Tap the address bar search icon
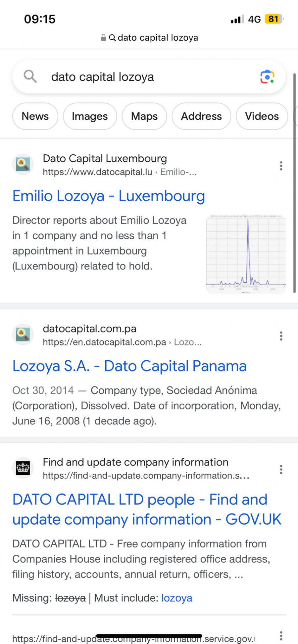298x644 pixels. 113,38
